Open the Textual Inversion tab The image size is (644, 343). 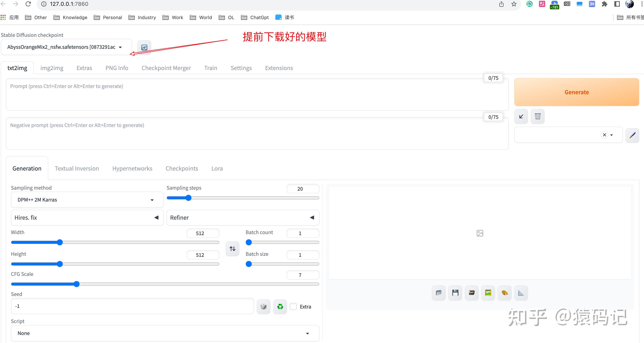77,168
